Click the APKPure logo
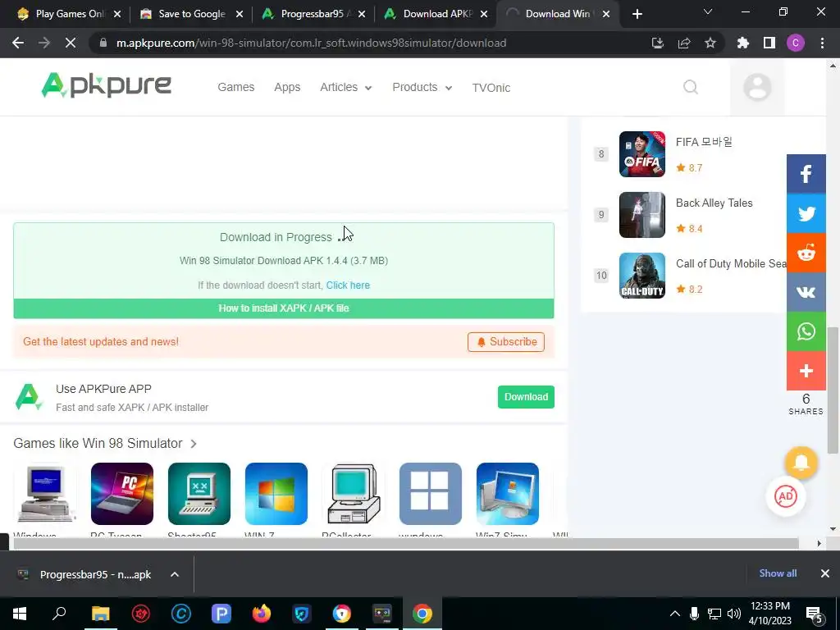840x630 pixels. pyautogui.click(x=106, y=85)
